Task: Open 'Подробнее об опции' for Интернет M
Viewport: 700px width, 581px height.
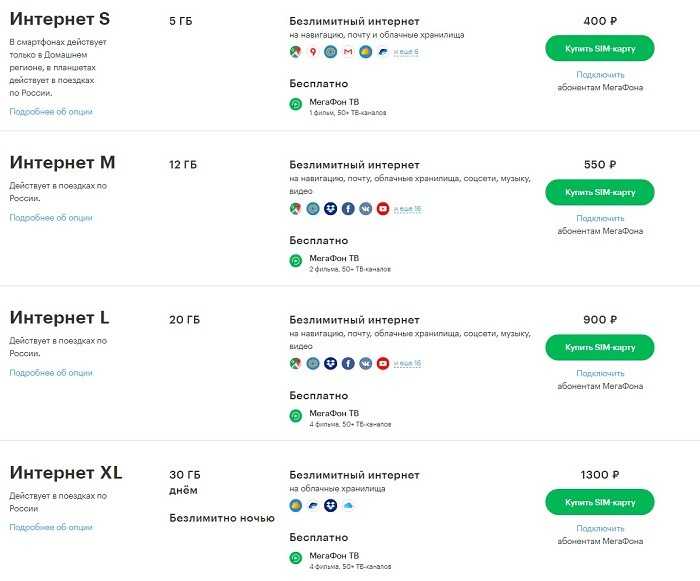Action: (x=51, y=217)
